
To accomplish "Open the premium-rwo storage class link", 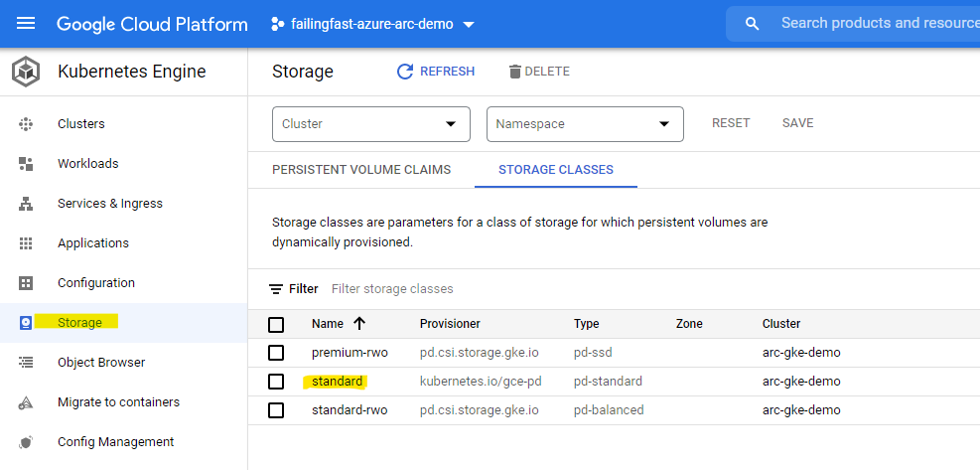I will pyautogui.click(x=350, y=353).
